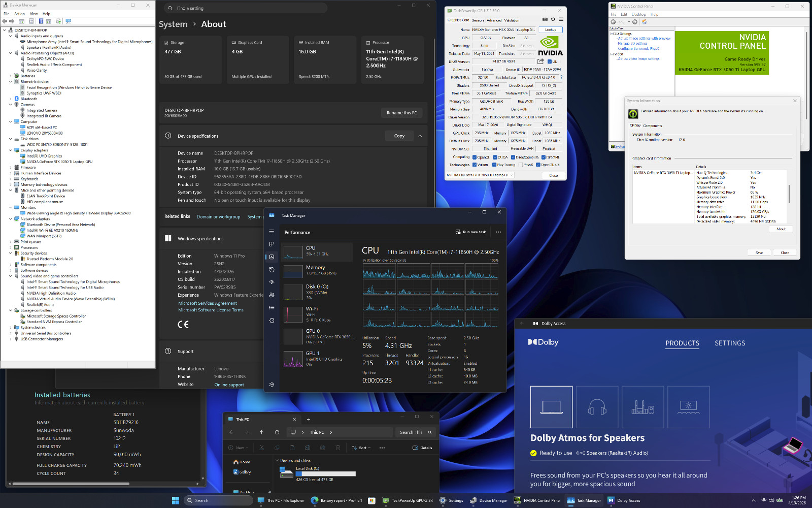The height and width of the screenshot is (508, 812).
Task: Toggle DirectCompute checkbox in GPU-Z
Action: (x=513, y=157)
